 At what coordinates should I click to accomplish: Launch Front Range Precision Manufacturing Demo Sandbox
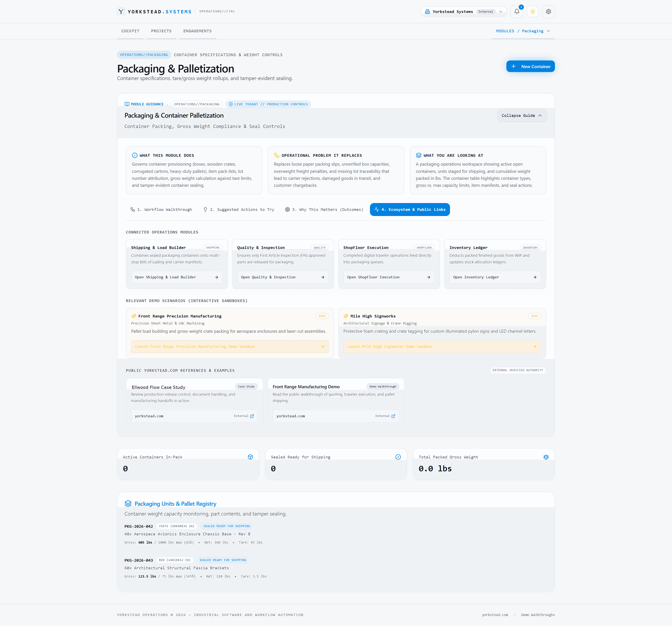(230, 346)
